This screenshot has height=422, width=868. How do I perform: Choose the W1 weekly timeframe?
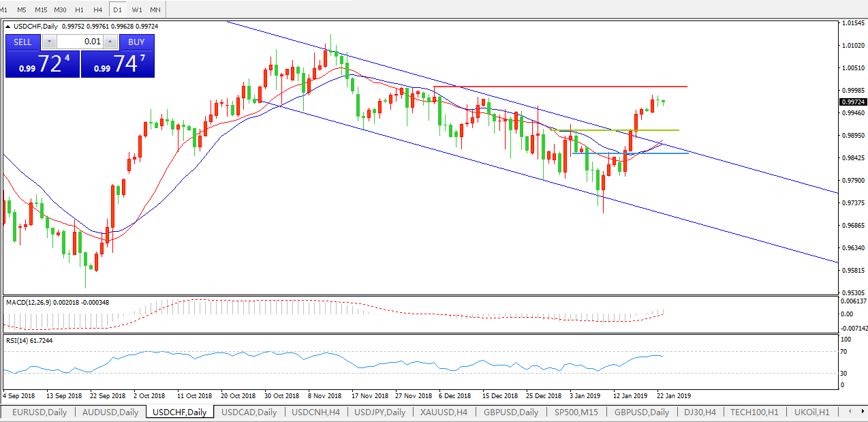137,10
